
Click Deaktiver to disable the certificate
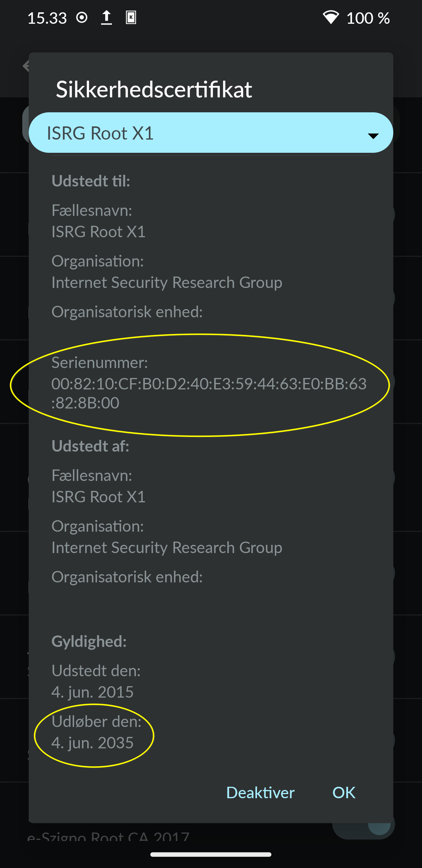point(260,793)
